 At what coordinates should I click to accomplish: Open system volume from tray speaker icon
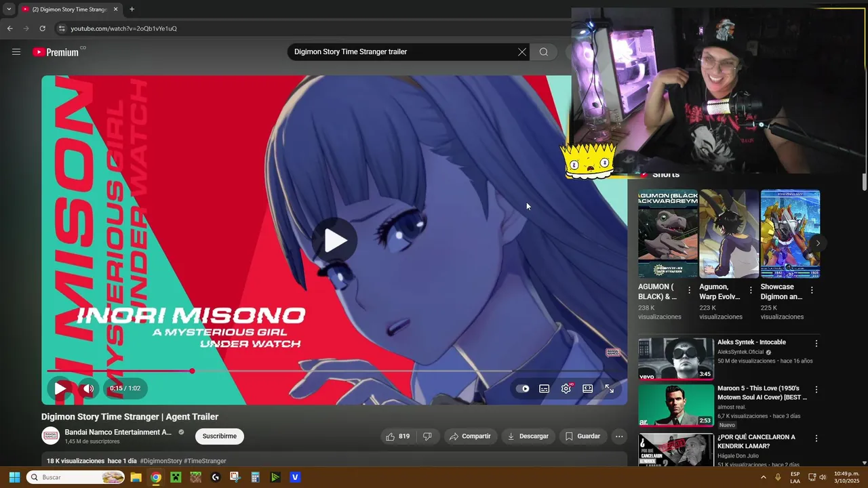823,477
